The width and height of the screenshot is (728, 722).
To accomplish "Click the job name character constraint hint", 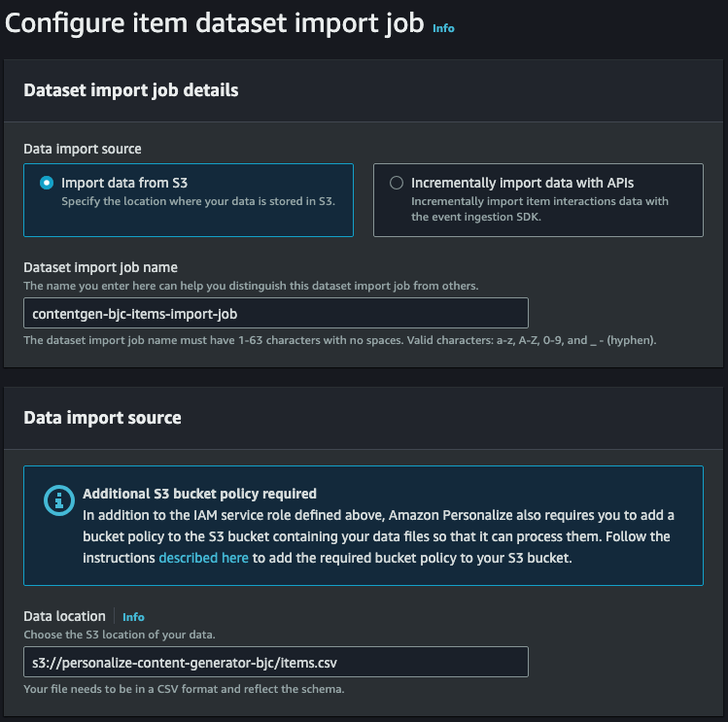I will [340, 340].
